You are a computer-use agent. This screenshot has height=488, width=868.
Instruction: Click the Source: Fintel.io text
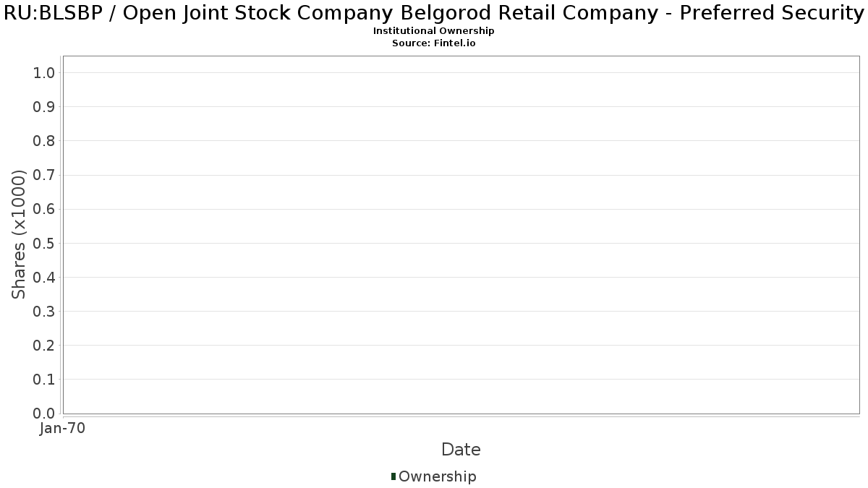click(x=434, y=43)
